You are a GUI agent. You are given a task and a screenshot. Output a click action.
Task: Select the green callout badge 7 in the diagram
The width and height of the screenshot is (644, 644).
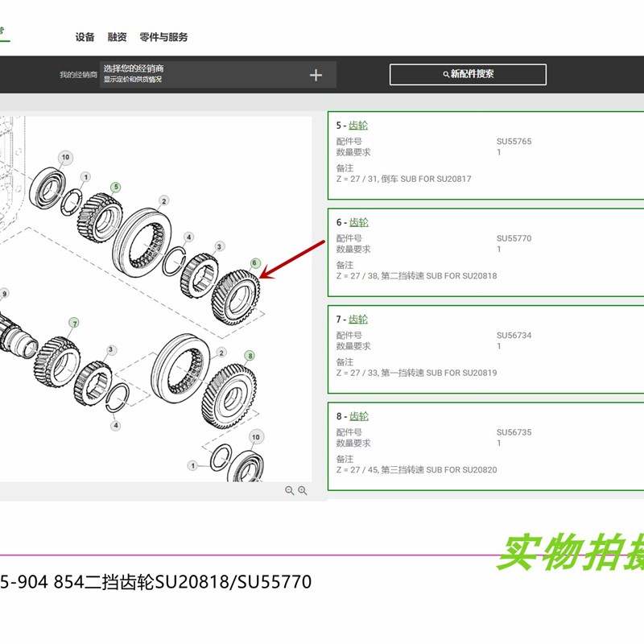click(74, 323)
